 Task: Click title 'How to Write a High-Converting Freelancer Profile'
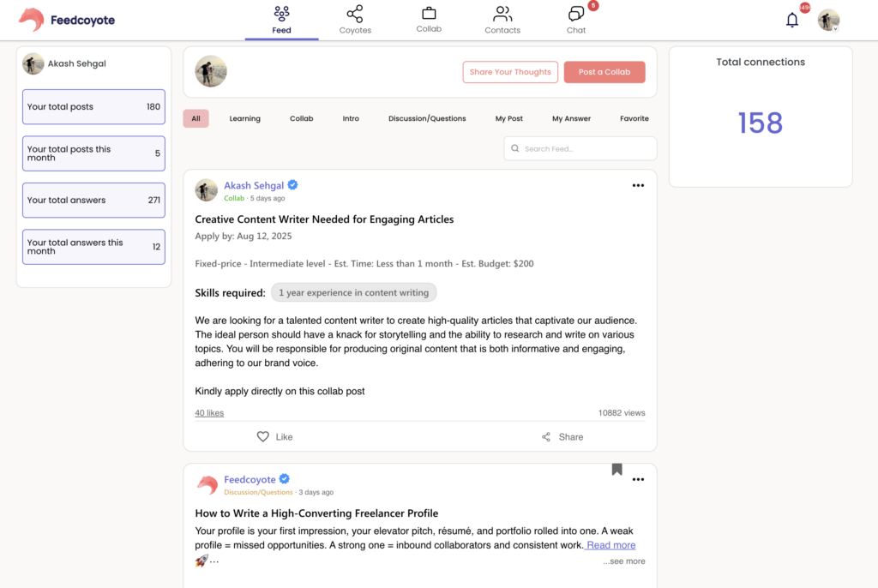(316, 513)
